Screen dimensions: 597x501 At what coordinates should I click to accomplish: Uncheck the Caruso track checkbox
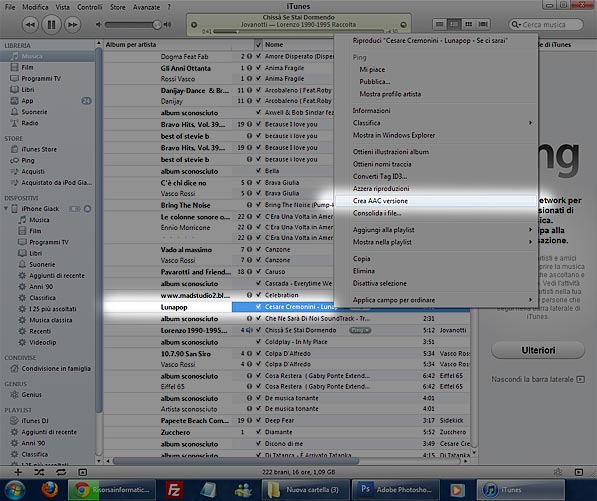pos(259,272)
